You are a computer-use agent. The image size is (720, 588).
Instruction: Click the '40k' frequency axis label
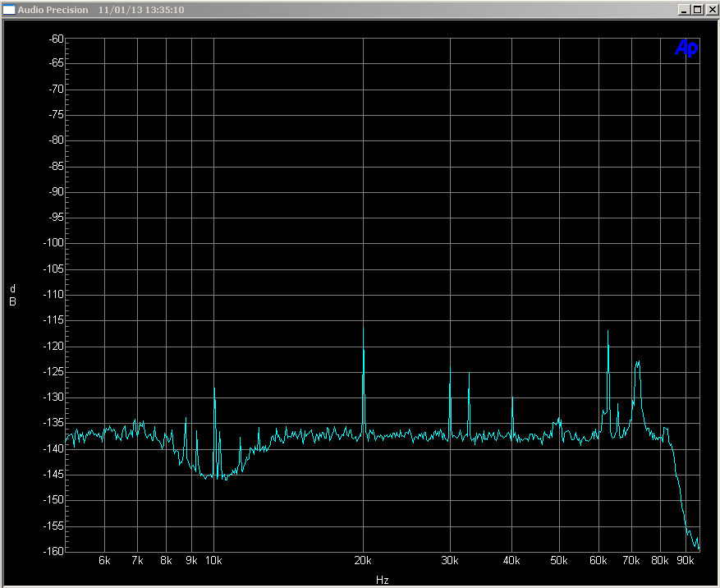point(511,560)
